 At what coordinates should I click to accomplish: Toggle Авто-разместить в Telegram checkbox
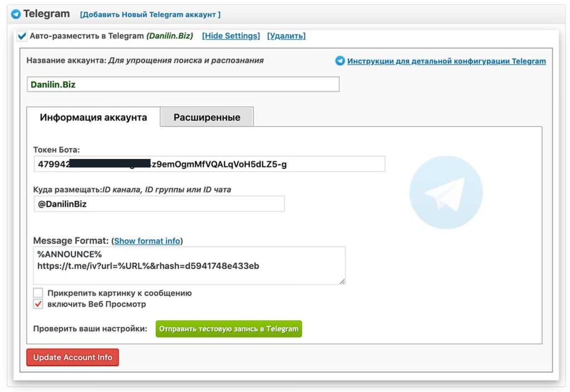coord(22,36)
